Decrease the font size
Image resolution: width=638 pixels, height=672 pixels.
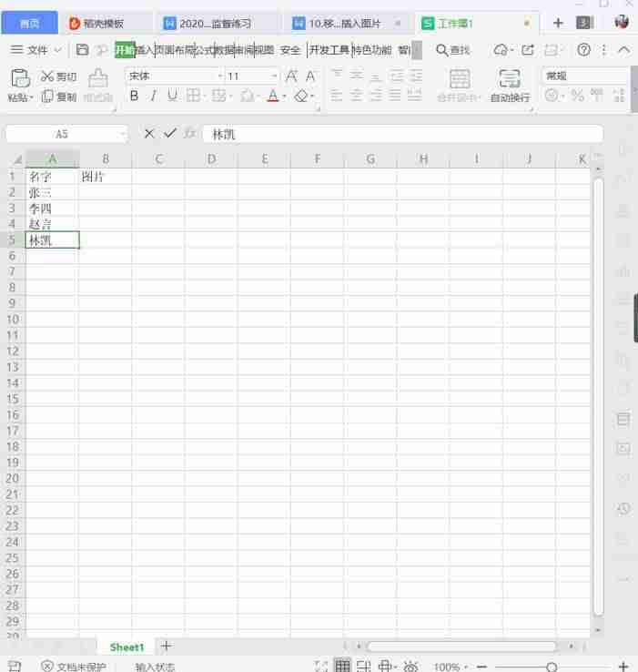click(x=310, y=76)
